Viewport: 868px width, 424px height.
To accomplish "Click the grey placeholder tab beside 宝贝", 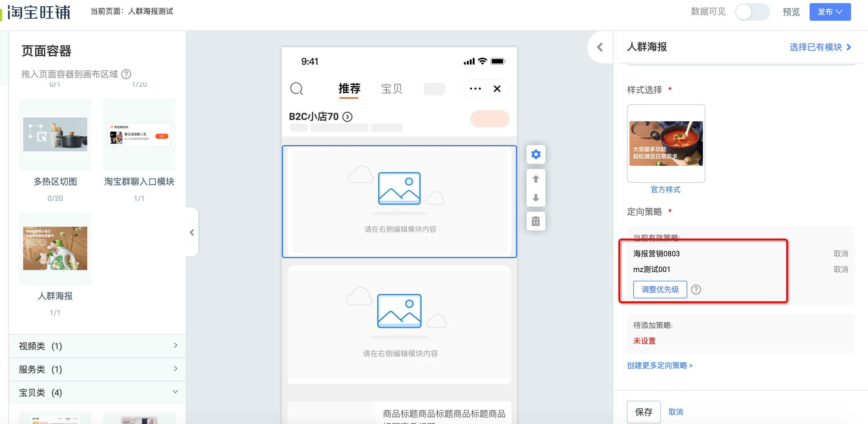I will 434,89.
